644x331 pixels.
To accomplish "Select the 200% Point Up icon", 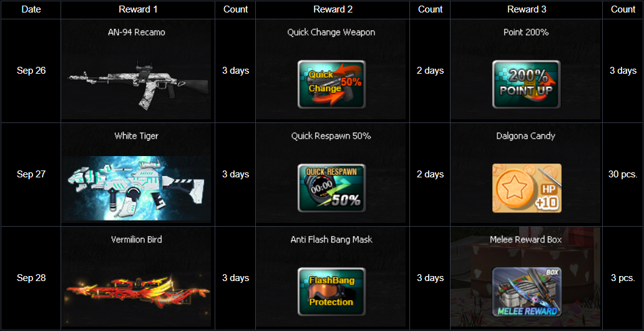I will (x=526, y=84).
